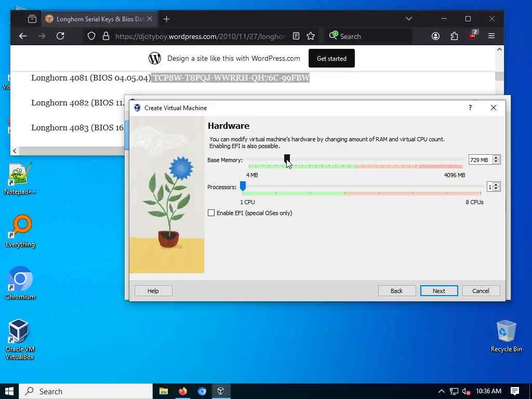This screenshot has width=532, height=399.
Task: Click the dialog question mark help icon
Action: click(470, 108)
